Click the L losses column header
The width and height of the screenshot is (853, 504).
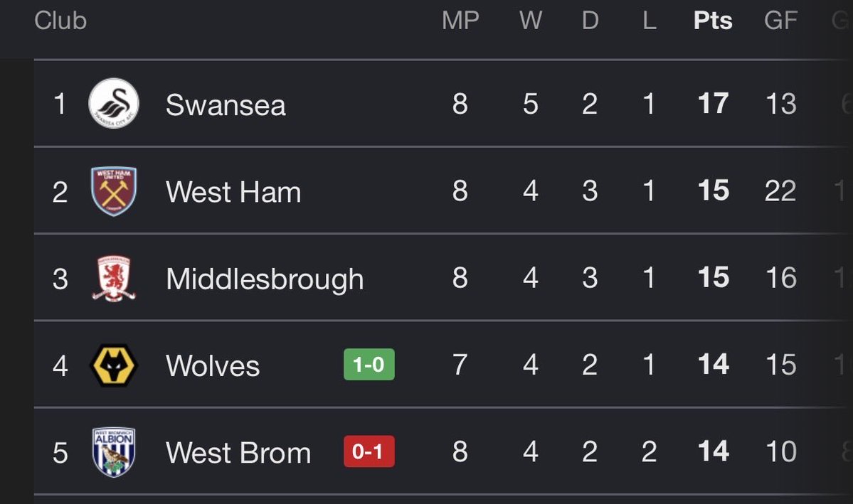coord(649,21)
